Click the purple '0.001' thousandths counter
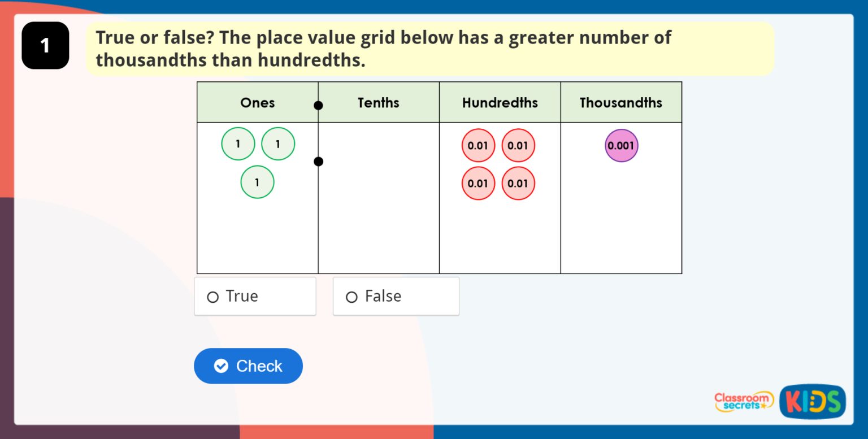The height and width of the screenshot is (439, 868). click(622, 145)
